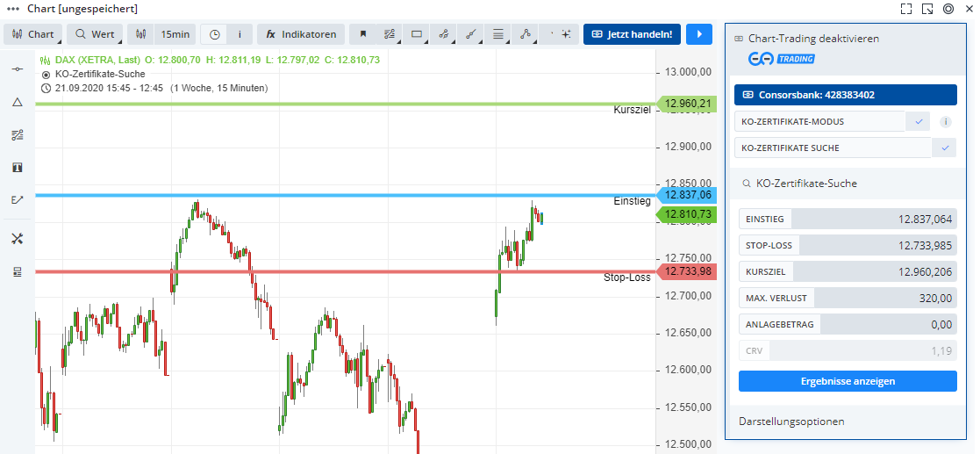The width and height of the screenshot is (980, 454).
Task: Expand Darstellungsoptionen section
Action: [791, 422]
